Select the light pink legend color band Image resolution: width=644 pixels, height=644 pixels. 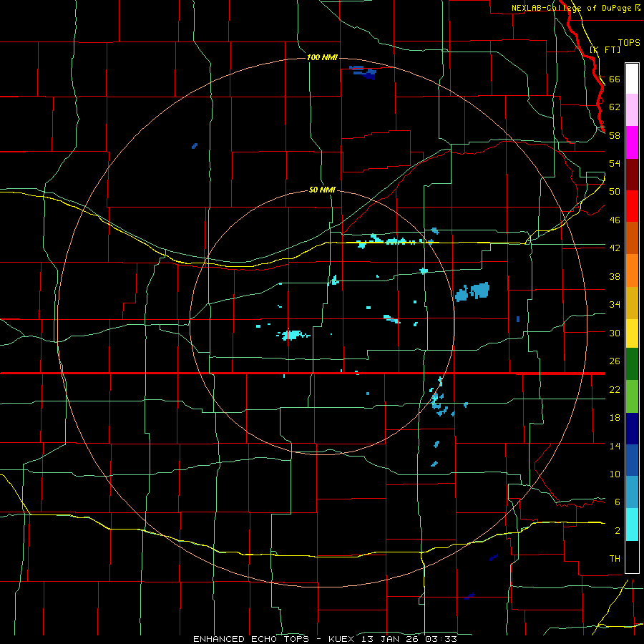(x=632, y=110)
